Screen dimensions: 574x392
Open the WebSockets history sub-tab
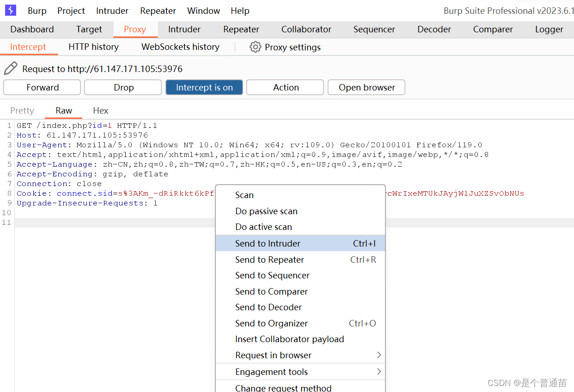click(180, 47)
